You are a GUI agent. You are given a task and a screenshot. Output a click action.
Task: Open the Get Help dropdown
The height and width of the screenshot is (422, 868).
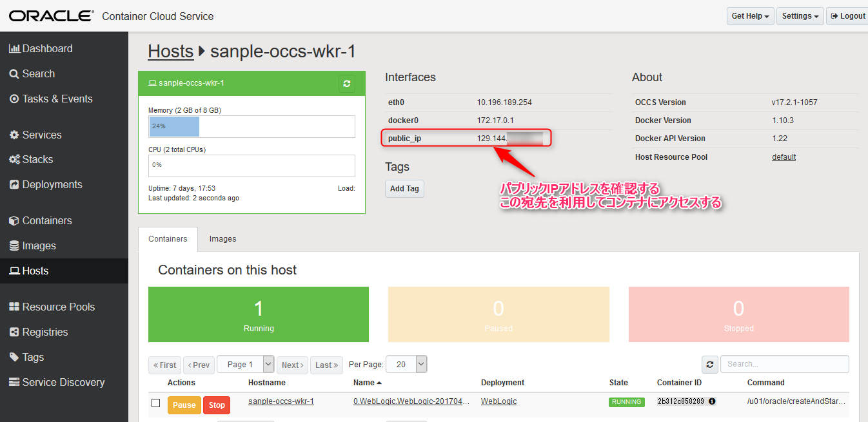click(750, 16)
